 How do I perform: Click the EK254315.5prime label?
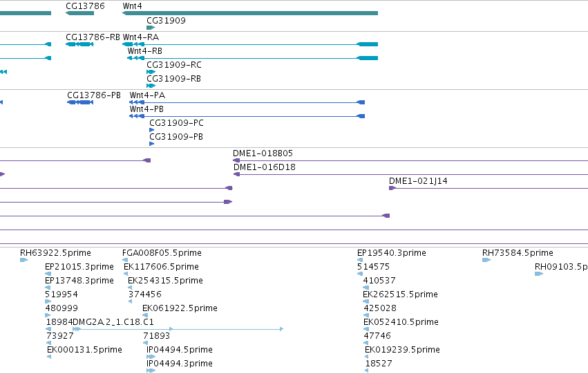coord(165,281)
